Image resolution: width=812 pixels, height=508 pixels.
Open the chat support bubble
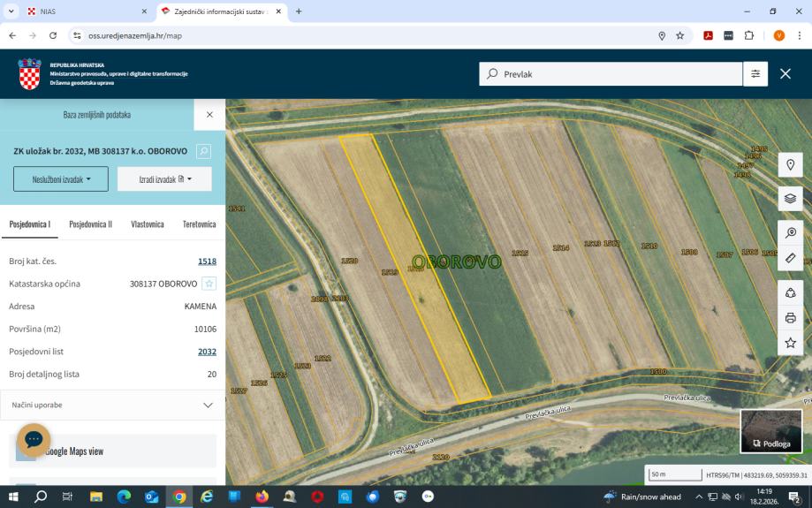coord(34,440)
